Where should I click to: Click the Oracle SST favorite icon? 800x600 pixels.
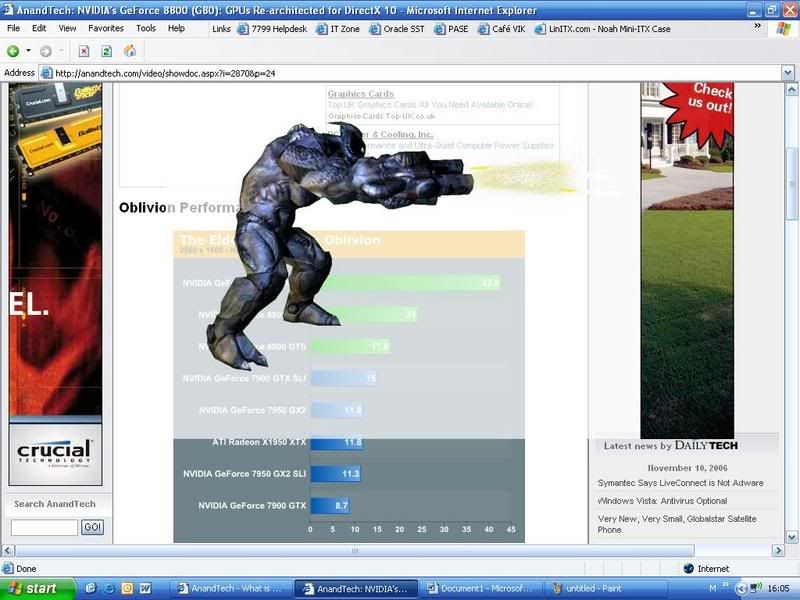click(374, 29)
